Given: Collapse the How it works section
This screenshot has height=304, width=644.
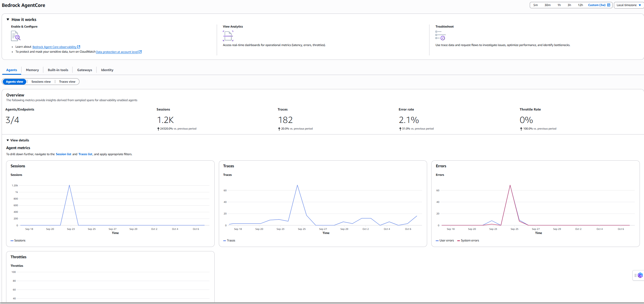Looking at the screenshot, I should coord(8,20).
